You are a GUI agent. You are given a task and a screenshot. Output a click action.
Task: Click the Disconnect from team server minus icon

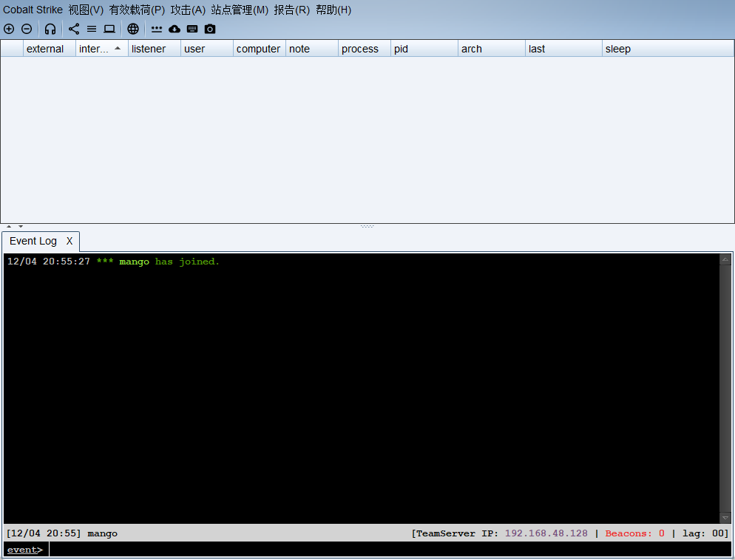point(27,29)
